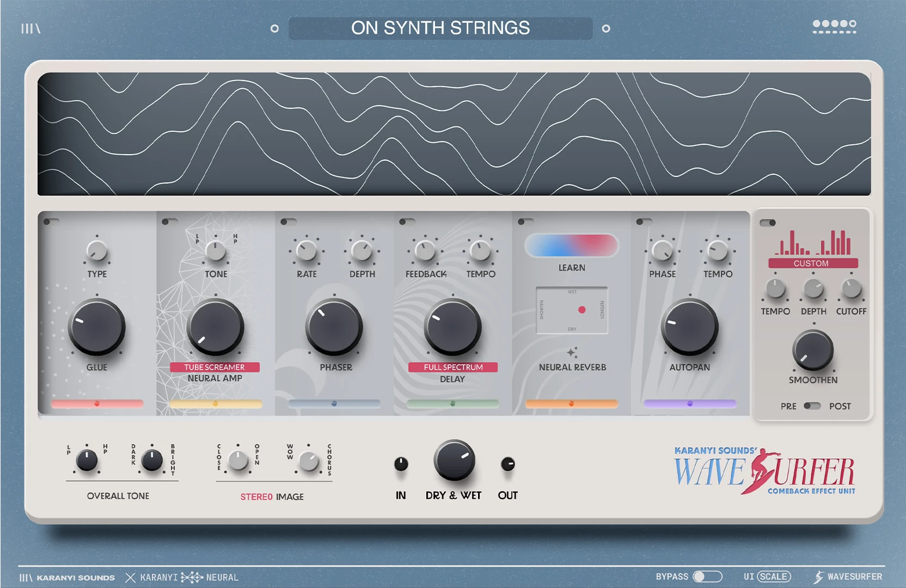Click the red dot in reverb XY pad
Viewport: 906px width, 588px height.
click(x=581, y=310)
